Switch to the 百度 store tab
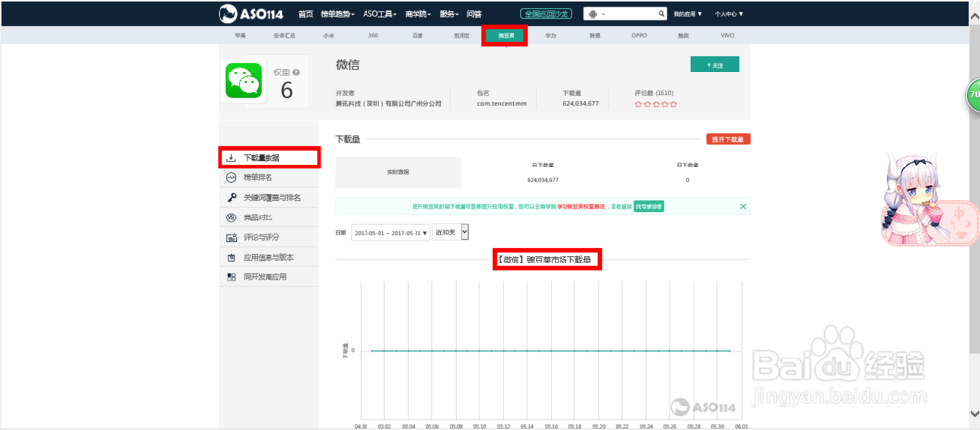 pyautogui.click(x=417, y=36)
